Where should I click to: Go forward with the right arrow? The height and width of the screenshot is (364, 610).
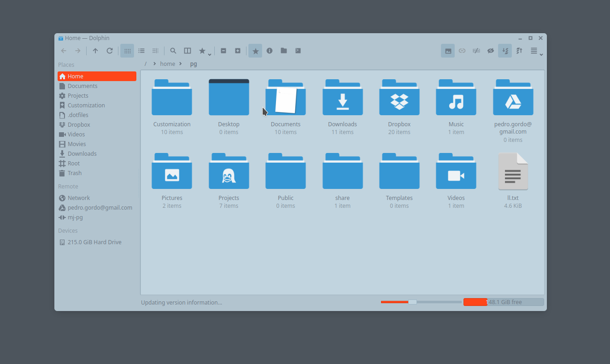click(78, 51)
